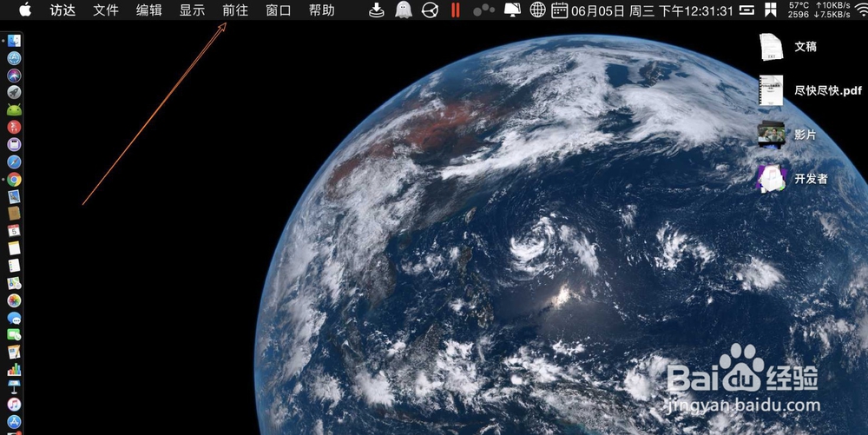The image size is (868, 435).
Task: Open the purple floppy-disk icon in Dock
Action: pyautogui.click(x=14, y=144)
